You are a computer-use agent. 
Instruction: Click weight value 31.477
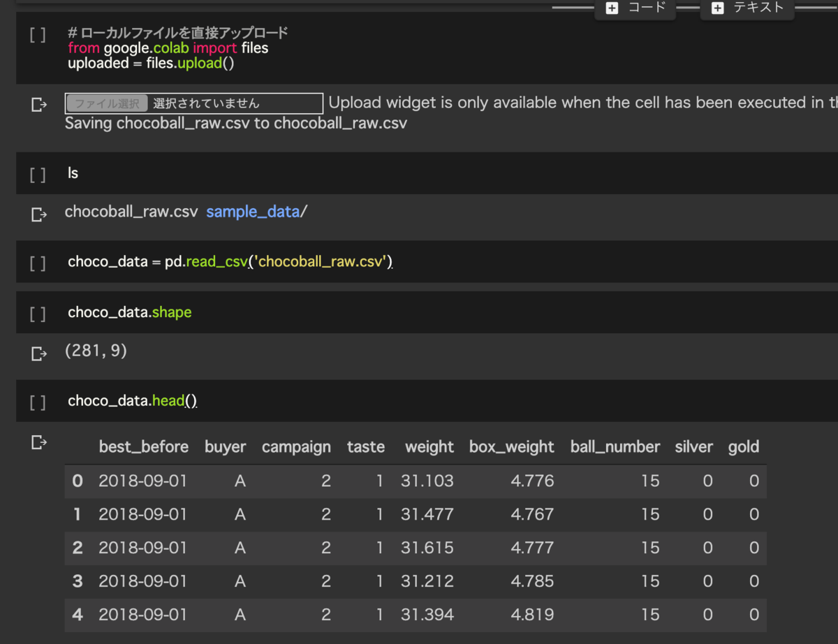(427, 514)
